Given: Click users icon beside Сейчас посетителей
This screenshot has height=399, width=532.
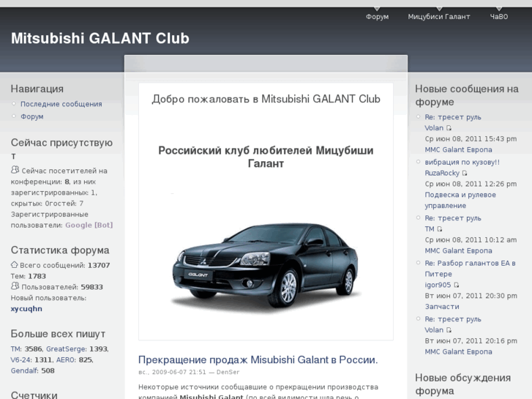Looking at the screenshot, I should (x=15, y=169).
